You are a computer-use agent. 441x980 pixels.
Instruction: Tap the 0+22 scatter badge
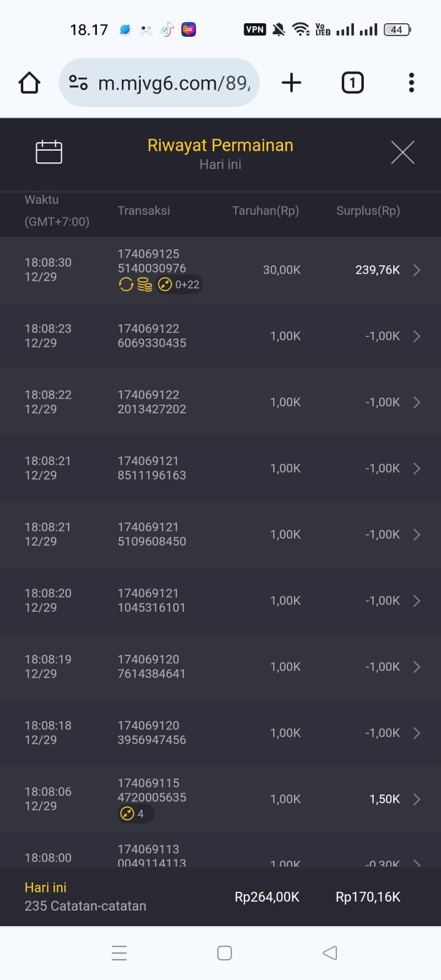(179, 284)
